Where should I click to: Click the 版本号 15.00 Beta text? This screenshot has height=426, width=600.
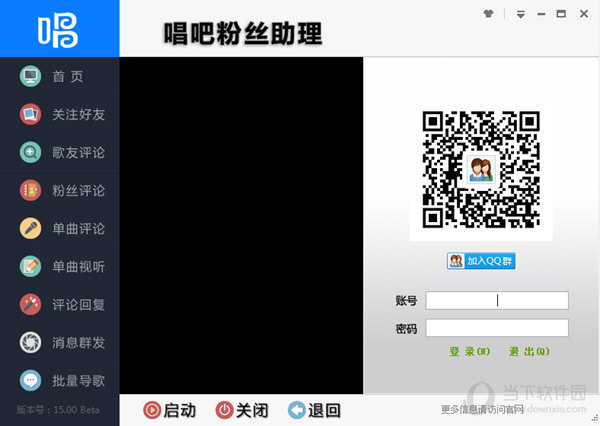click(x=58, y=410)
